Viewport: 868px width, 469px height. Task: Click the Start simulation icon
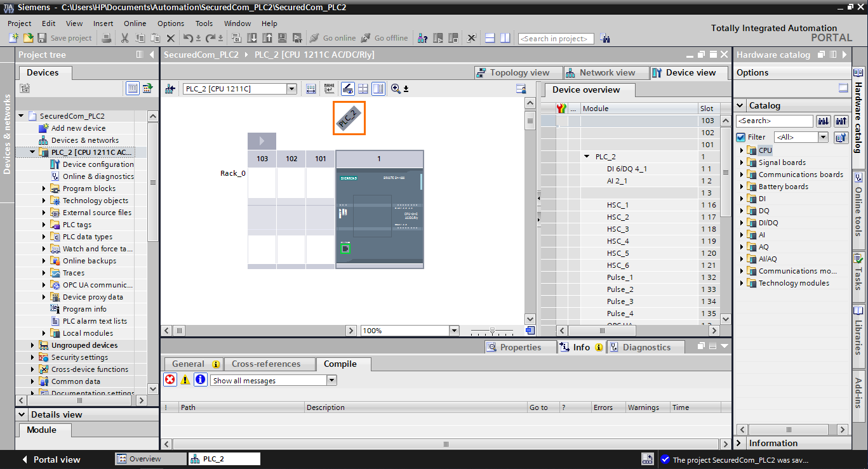click(x=283, y=38)
